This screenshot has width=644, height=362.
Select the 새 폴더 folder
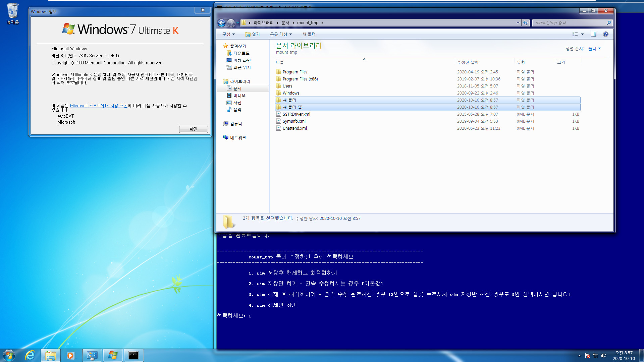(x=427, y=100)
